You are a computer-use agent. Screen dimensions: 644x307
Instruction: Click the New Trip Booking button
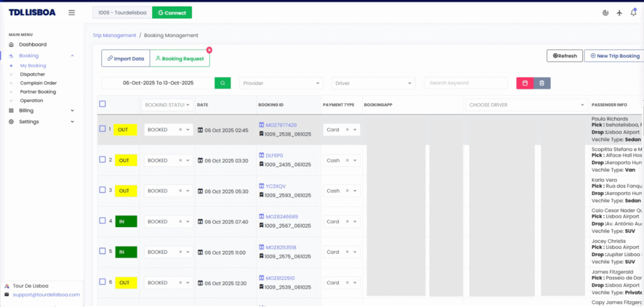tap(614, 56)
